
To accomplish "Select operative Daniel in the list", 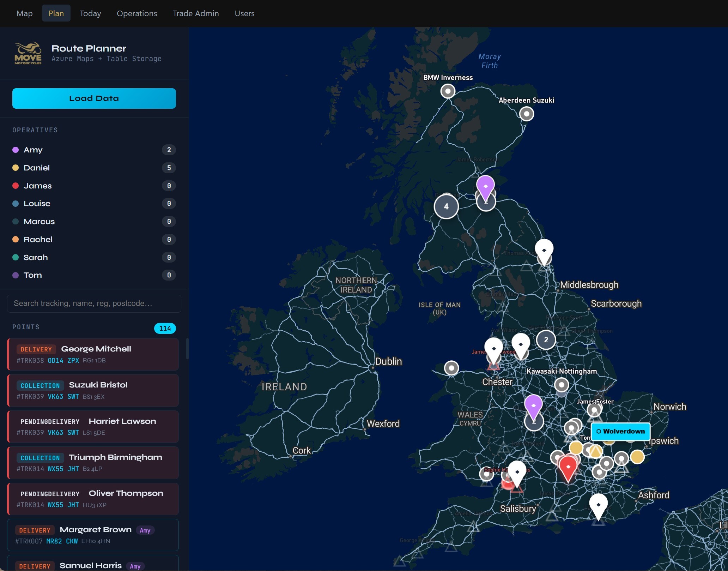I will [94, 168].
